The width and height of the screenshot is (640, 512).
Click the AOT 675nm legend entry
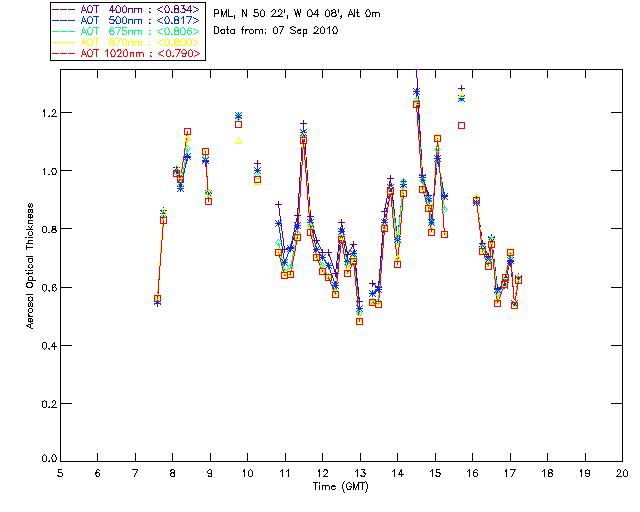pos(126,31)
